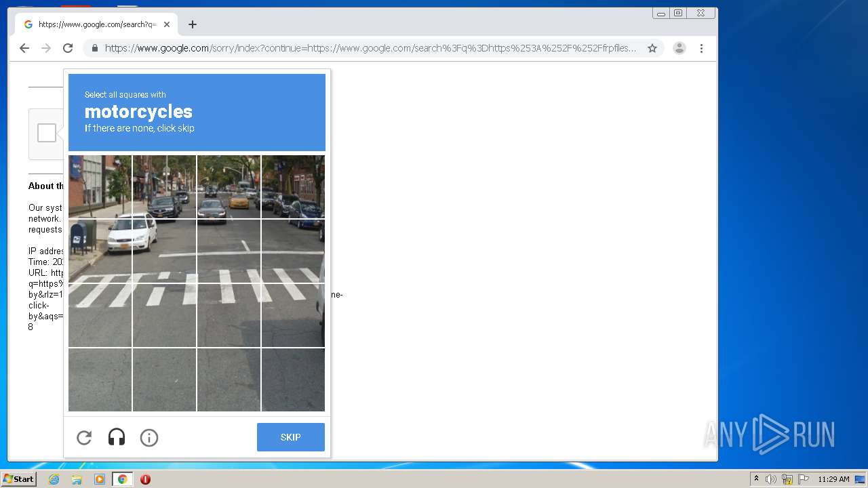Screen dimensions: 868x488
Task: Click the red circular icon in the taskbar
Action: [x=145, y=479]
